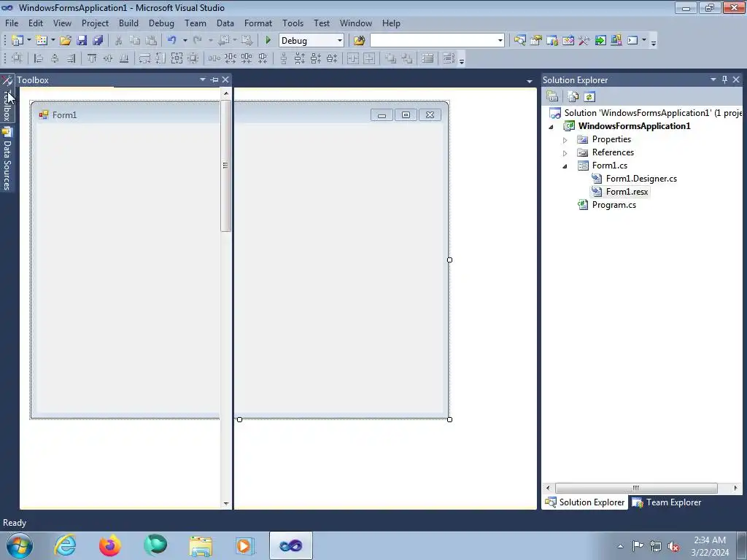Screen dimensions: 747x560
Task: Toggle the Solution Explorer auto-hide pin
Action: 724,79
